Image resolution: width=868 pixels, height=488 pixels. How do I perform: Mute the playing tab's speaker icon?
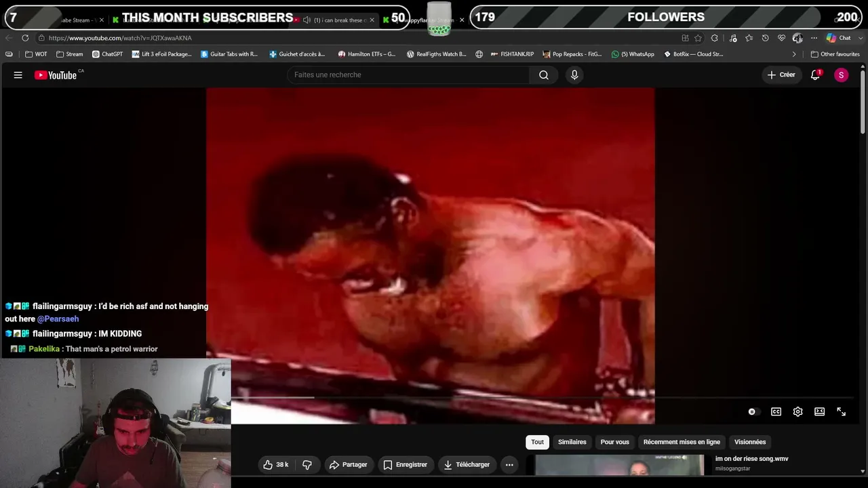pyautogui.click(x=307, y=20)
